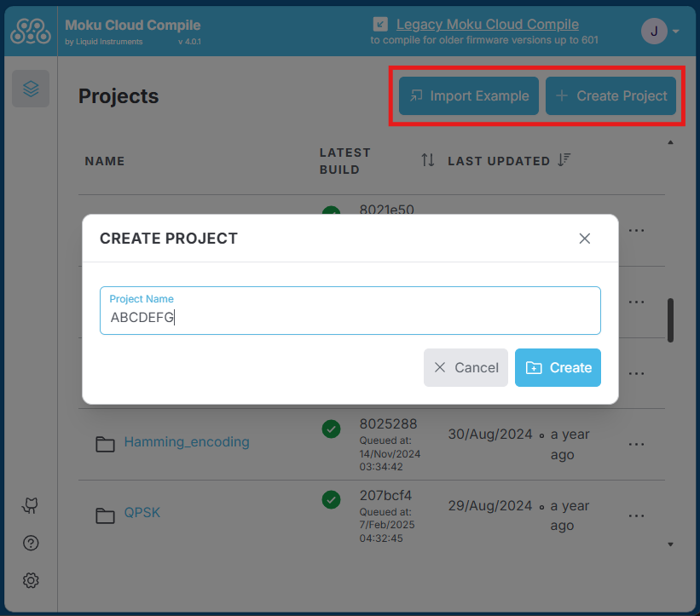The height and width of the screenshot is (616, 700).
Task: Open the actions menu for Hamming_encoding
Action: 636,444
